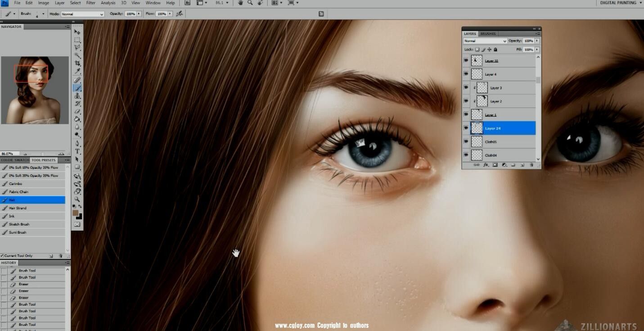Toggle airbrush mode in options bar
The width and height of the screenshot is (644, 331).
click(180, 14)
